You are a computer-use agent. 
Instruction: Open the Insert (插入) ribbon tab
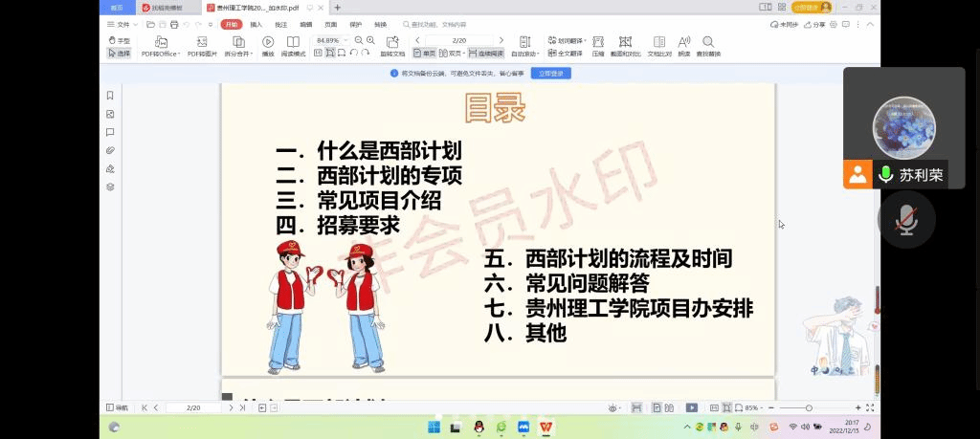pyautogui.click(x=256, y=24)
